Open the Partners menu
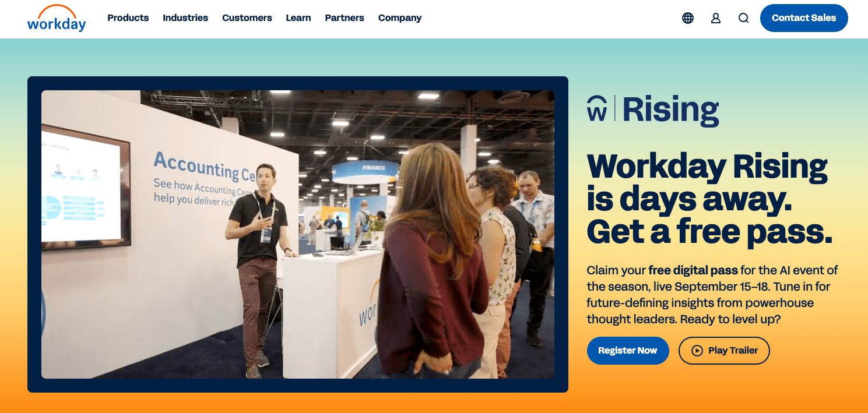Viewport: 868px width, 413px height. [345, 18]
